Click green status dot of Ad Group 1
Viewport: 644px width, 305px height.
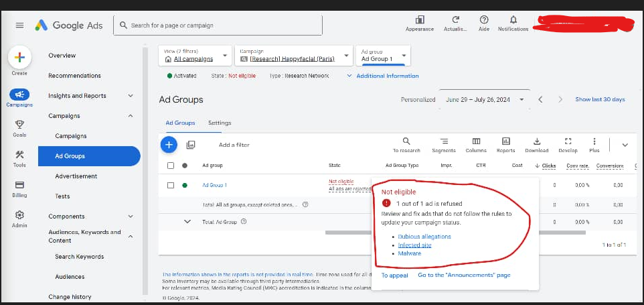[x=185, y=186]
